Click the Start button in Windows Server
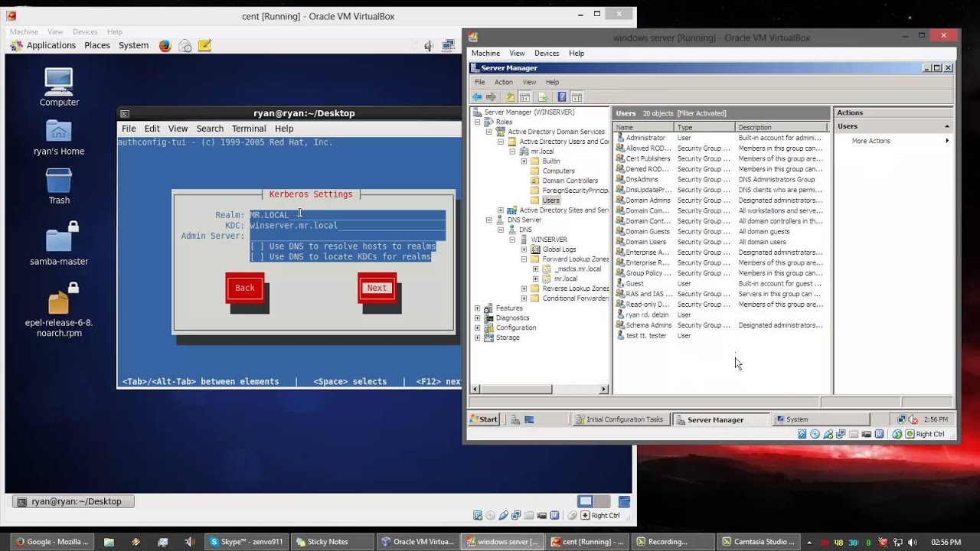This screenshot has width=980, height=551. (x=483, y=419)
